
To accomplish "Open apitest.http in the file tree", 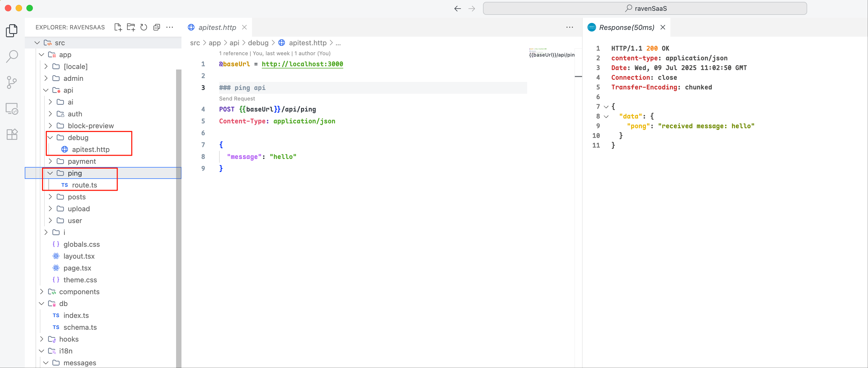I will (91, 150).
